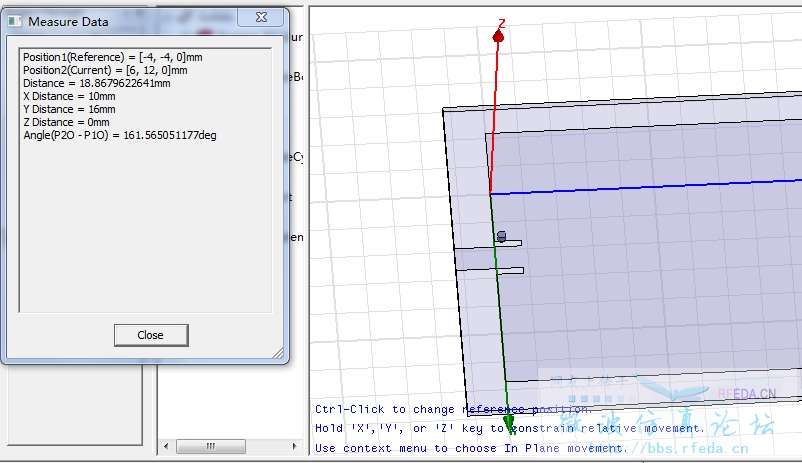Select the small cylinder object in viewport
802x463 pixels.
tap(501, 236)
